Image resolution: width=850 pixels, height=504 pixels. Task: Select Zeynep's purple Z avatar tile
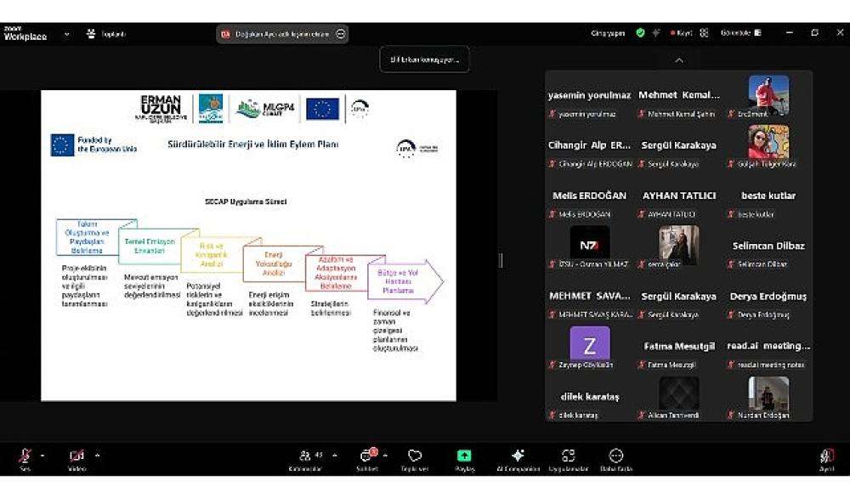pyautogui.click(x=589, y=343)
